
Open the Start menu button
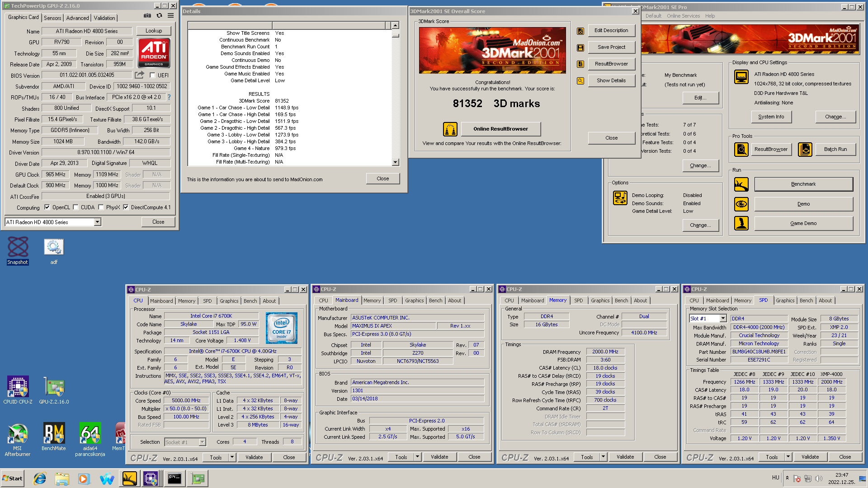tap(12, 479)
